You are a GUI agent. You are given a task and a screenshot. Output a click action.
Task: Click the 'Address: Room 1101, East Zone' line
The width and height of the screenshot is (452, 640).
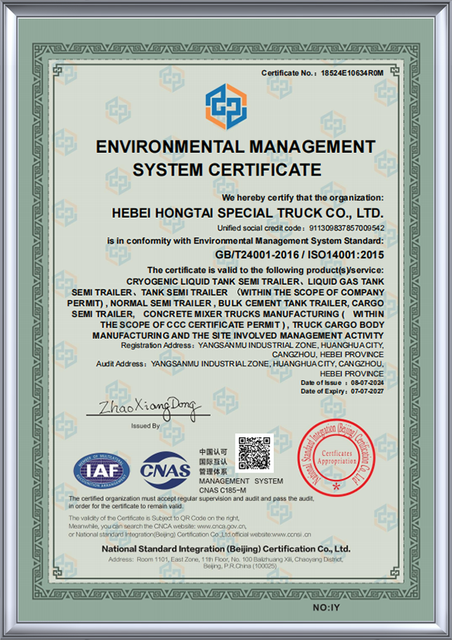[226, 559]
